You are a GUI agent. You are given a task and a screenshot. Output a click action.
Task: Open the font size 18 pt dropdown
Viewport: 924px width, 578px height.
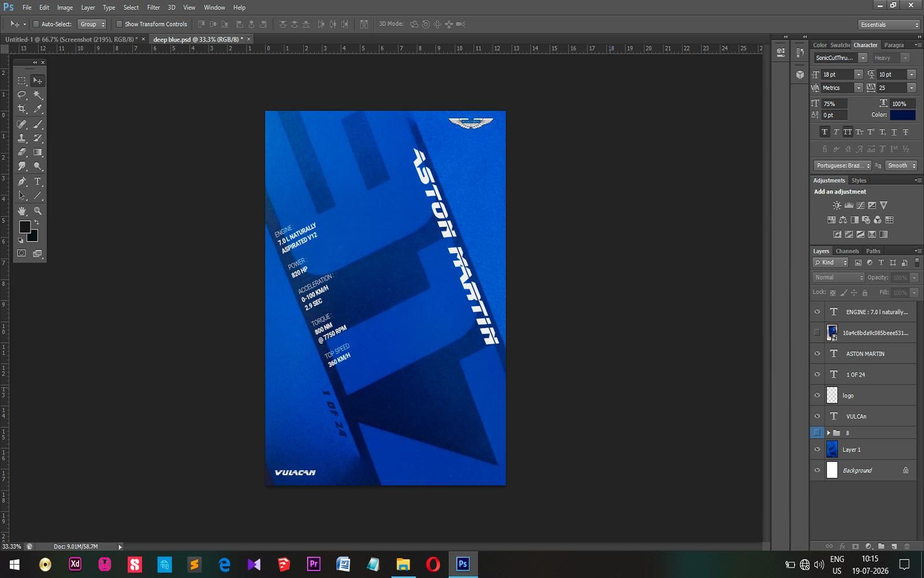[858, 75]
